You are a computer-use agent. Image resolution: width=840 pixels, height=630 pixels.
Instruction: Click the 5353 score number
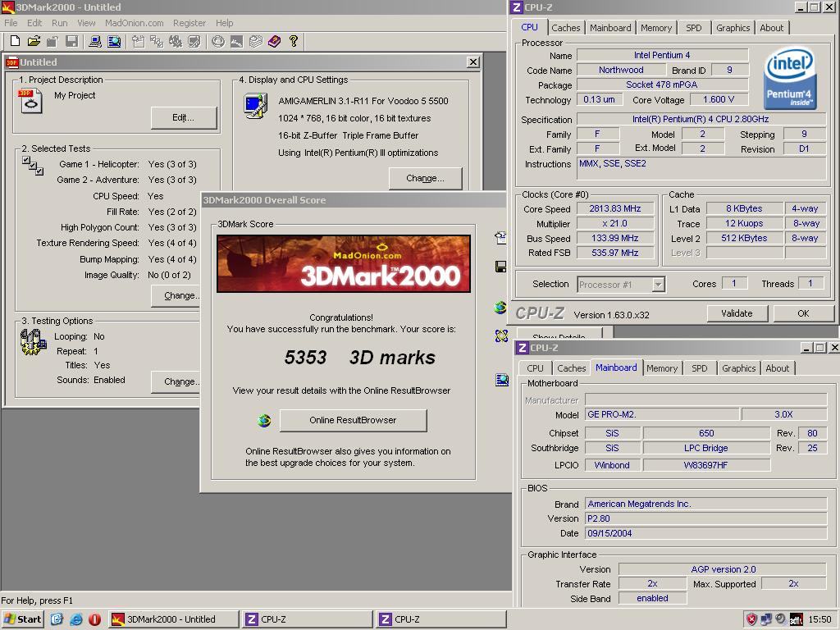[305, 358]
